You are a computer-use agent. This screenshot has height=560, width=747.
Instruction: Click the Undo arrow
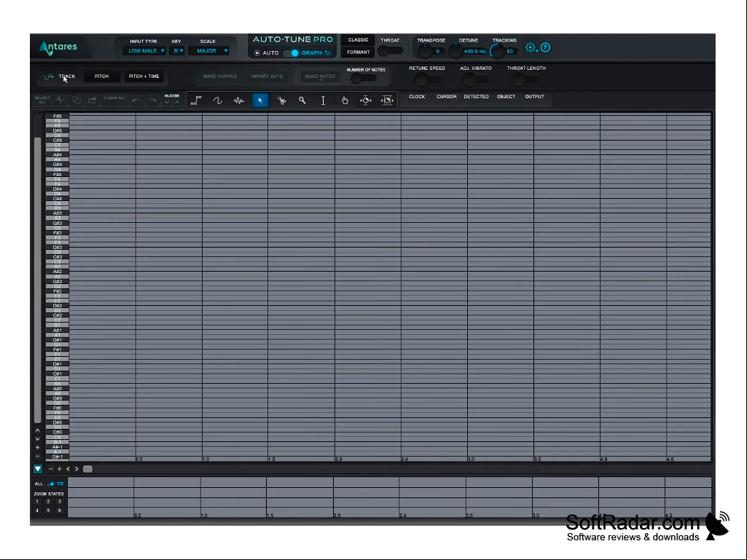tap(136, 100)
